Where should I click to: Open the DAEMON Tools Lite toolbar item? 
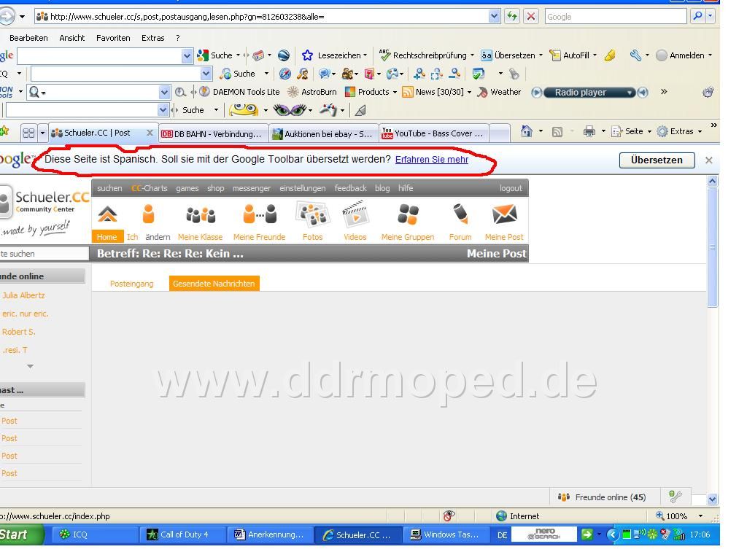(239, 92)
